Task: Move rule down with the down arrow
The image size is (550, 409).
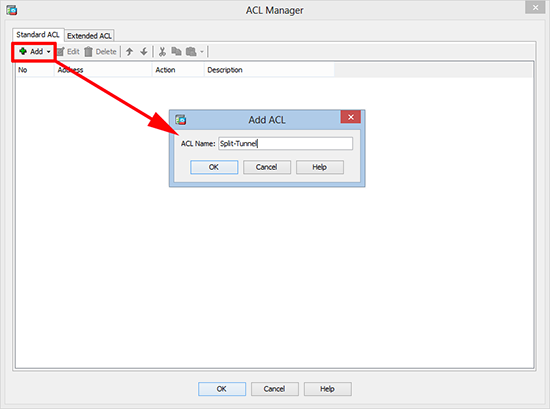Action: (144, 52)
